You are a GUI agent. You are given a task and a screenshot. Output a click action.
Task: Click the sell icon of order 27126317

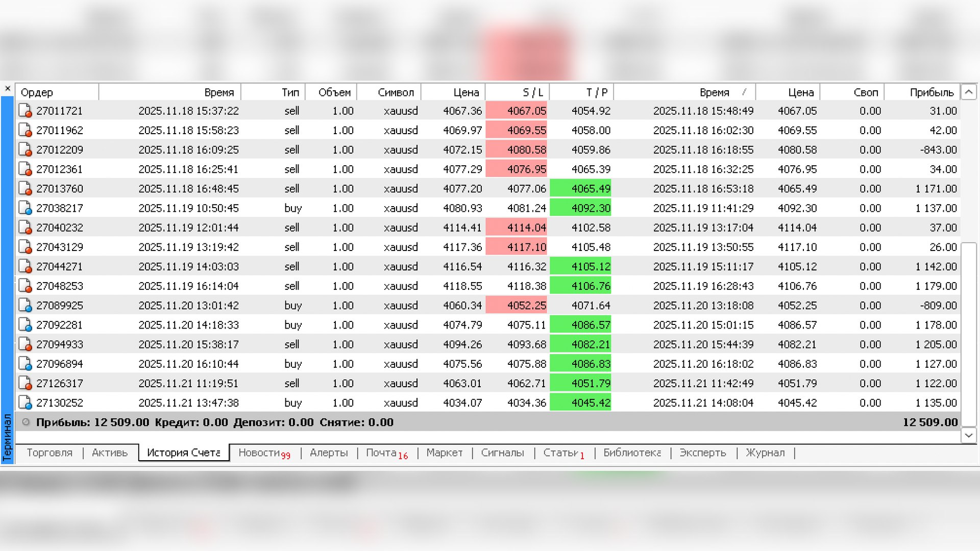tap(26, 383)
